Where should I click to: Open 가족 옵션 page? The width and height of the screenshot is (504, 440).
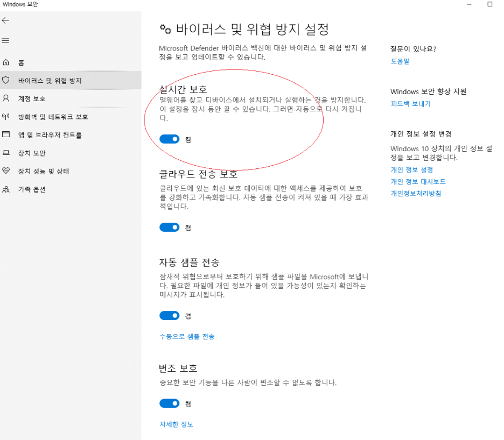click(71, 189)
